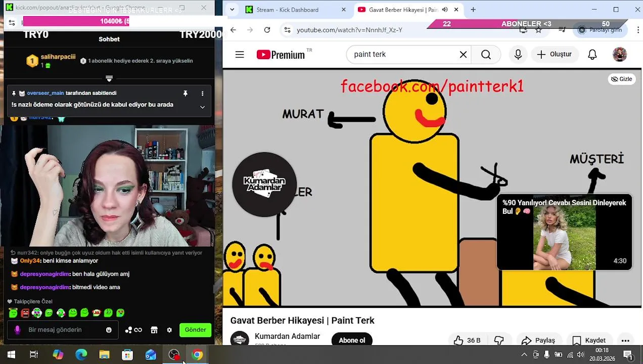Clear the 'paint terk' search text
643x364 pixels.
click(x=463, y=55)
